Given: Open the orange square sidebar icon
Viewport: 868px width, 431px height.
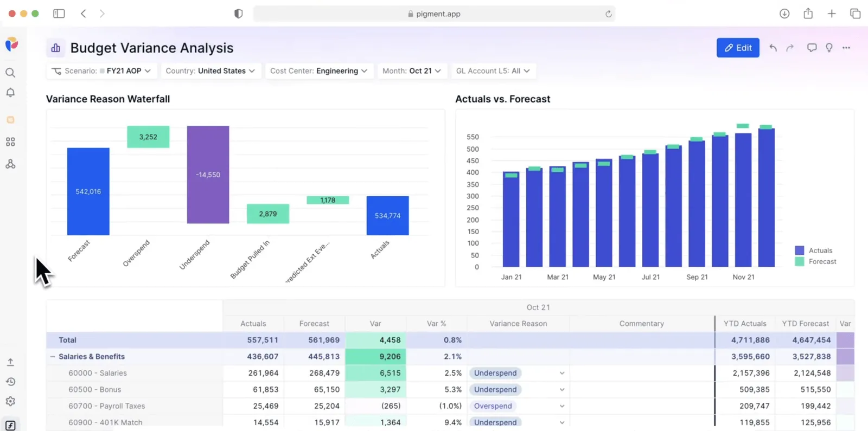Looking at the screenshot, I should (x=10, y=120).
